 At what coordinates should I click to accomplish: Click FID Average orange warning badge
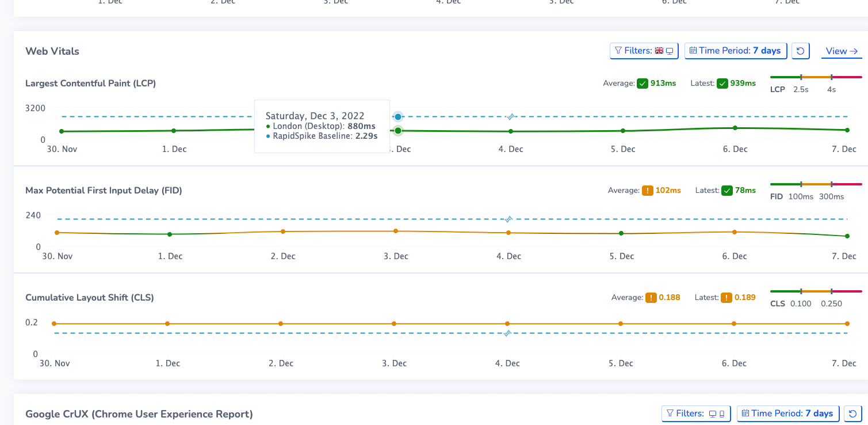[x=647, y=191]
